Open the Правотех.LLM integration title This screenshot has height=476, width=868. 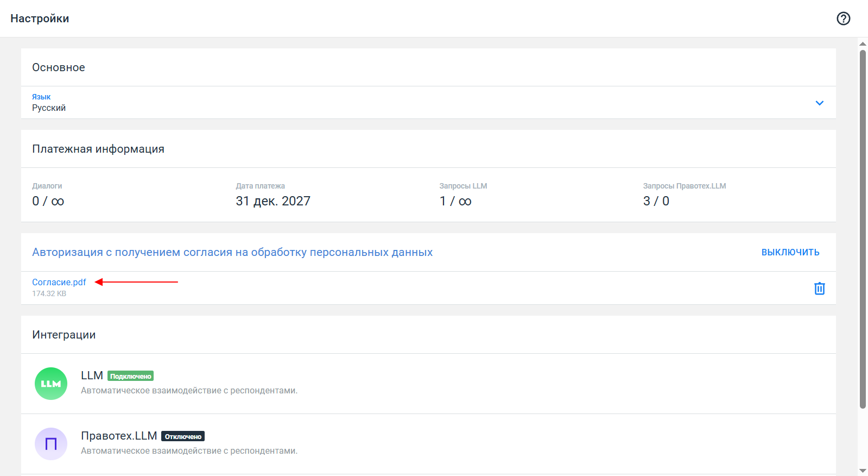119,436
